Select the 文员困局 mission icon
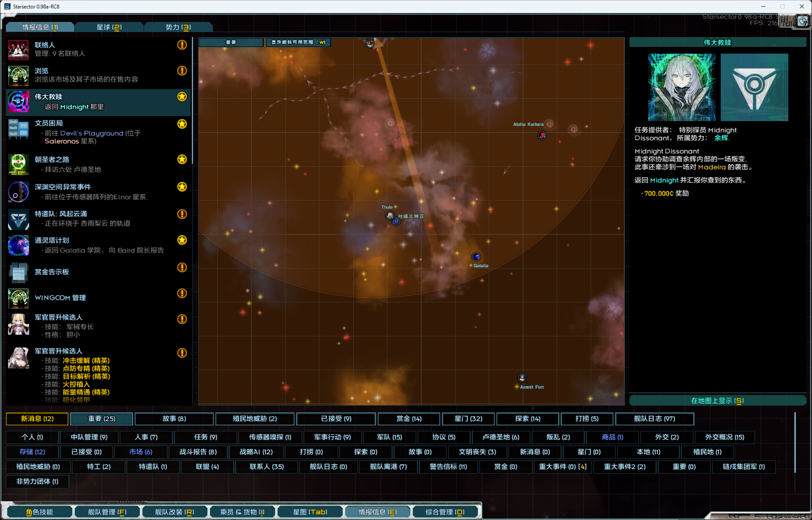This screenshot has width=812, height=520. pyautogui.click(x=18, y=129)
